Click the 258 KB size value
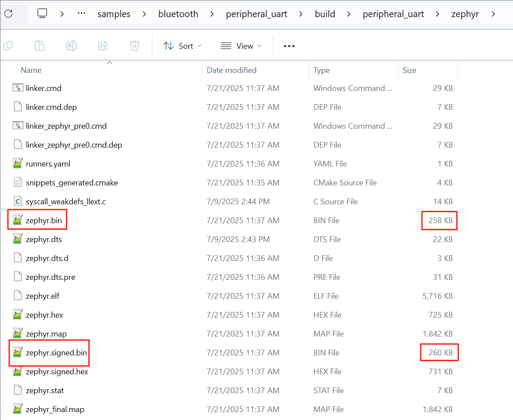Viewport: 513px width, 420px height. [x=440, y=220]
